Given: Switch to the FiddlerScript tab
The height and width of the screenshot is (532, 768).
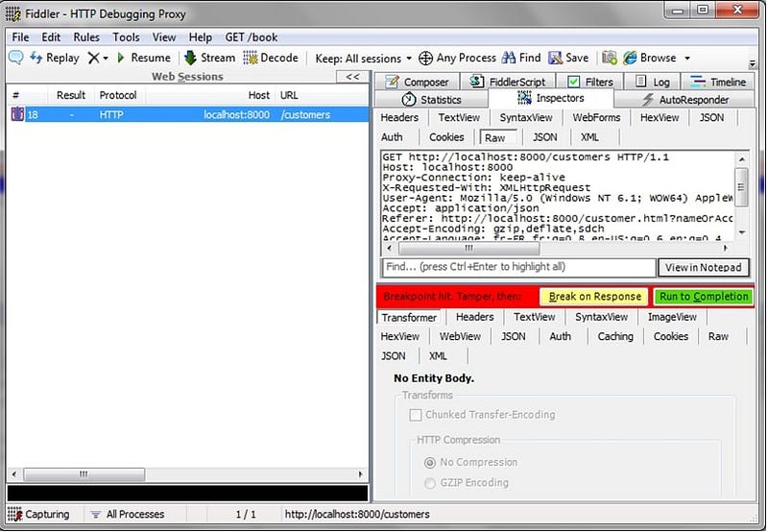Looking at the screenshot, I should pos(508,82).
